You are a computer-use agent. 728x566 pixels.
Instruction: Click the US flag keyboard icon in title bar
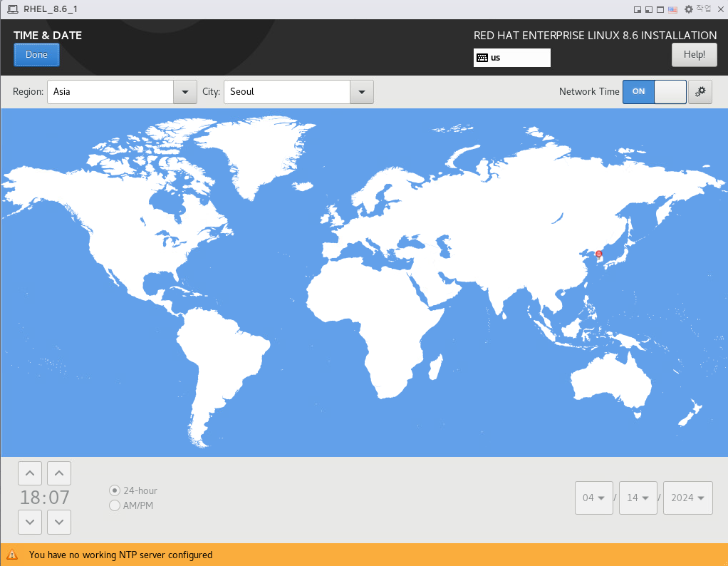coord(672,10)
